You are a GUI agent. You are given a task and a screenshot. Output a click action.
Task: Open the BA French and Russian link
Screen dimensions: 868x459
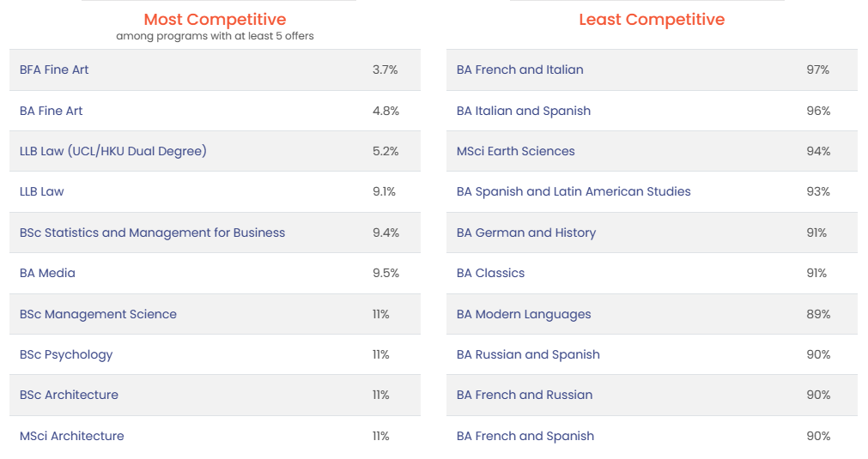tap(525, 395)
